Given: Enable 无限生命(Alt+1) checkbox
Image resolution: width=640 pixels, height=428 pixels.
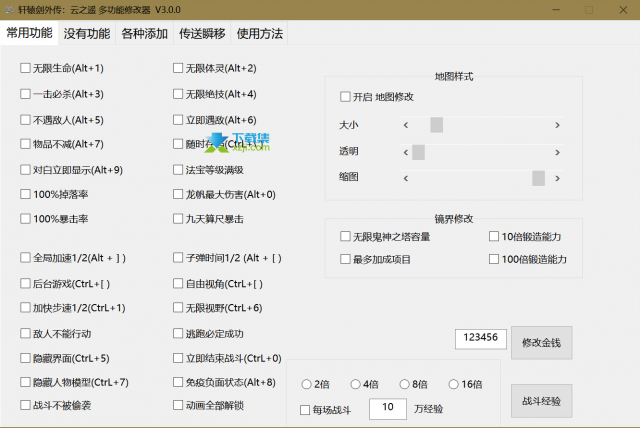Looking at the screenshot, I should [x=25, y=68].
